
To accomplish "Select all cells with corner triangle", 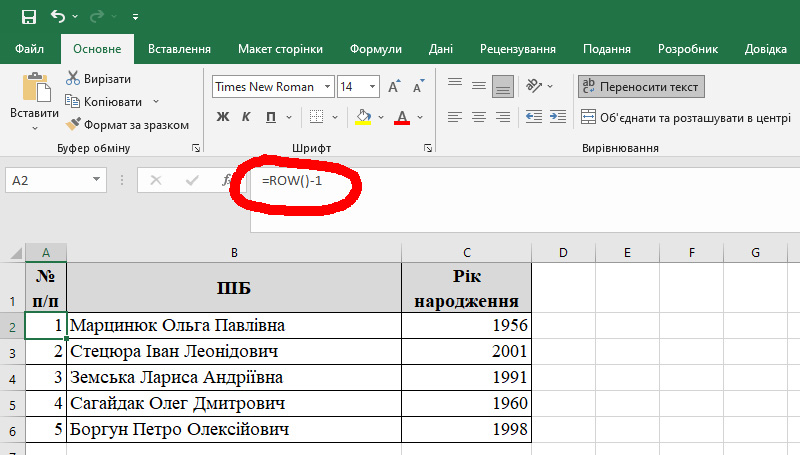I will tap(16, 252).
